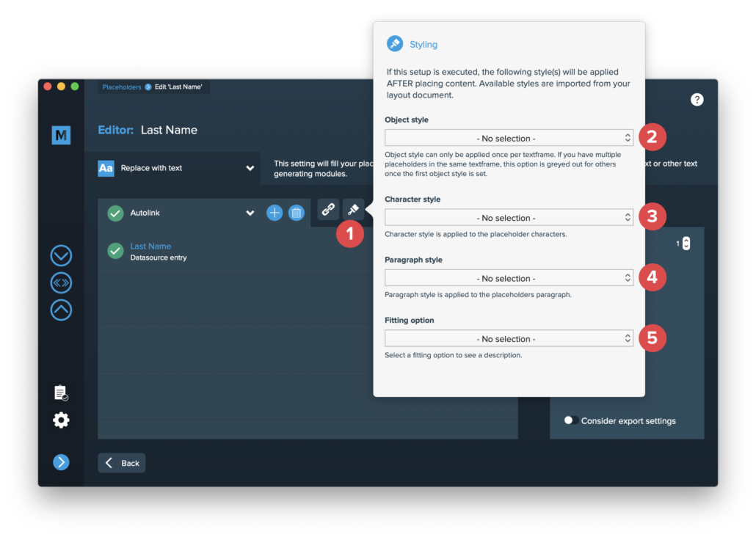This screenshot has height=537, width=756.
Task: Open the Last Name datasource entry link
Action: (150, 246)
